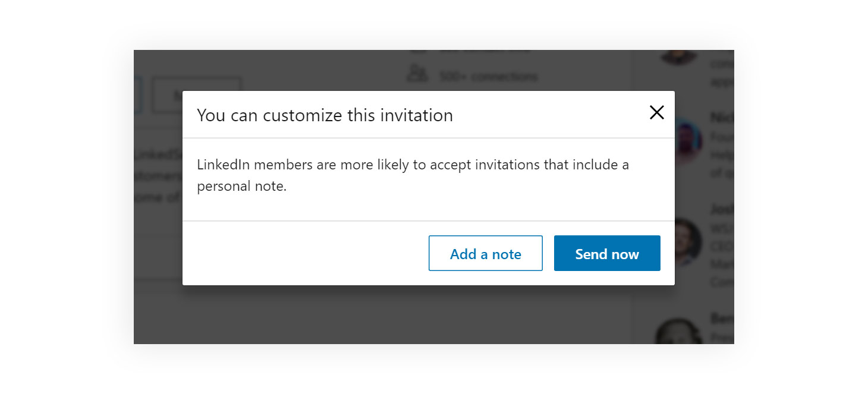The height and width of the screenshot is (397, 868).
Task: Click the partially visible icon above connections
Action: click(418, 52)
